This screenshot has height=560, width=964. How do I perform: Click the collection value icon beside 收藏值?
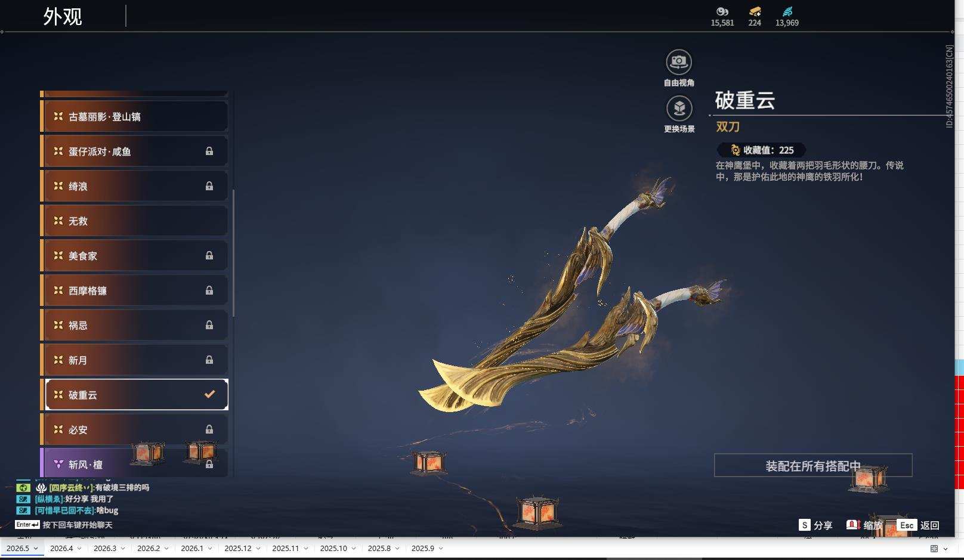click(x=735, y=150)
